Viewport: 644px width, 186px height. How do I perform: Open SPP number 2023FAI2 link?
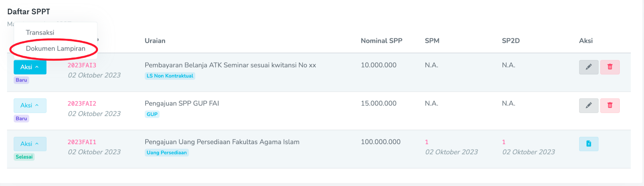tap(82, 103)
